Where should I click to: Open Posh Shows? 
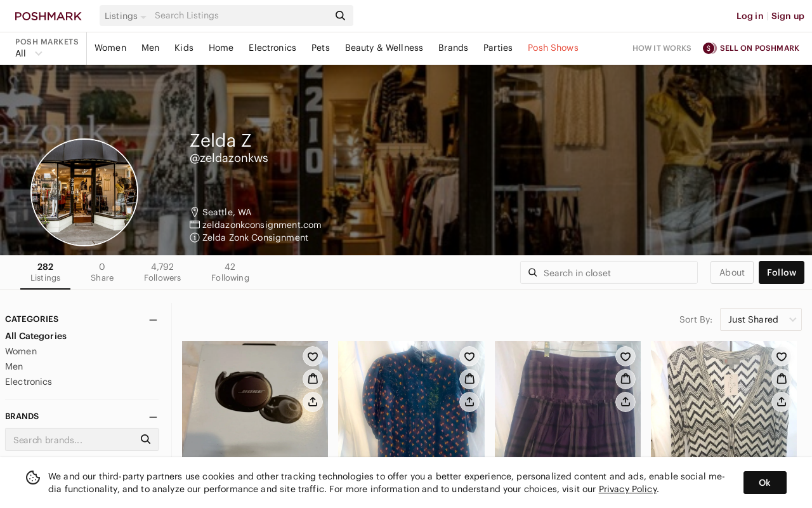[553, 48]
